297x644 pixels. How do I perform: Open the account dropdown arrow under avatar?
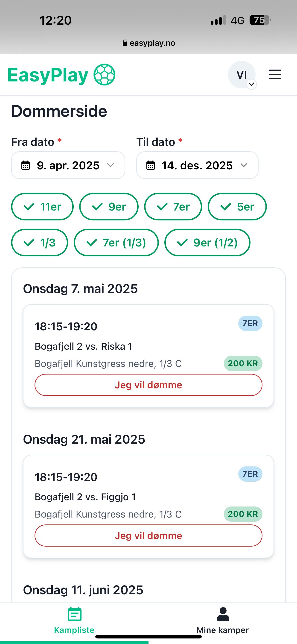coord(251,84)
